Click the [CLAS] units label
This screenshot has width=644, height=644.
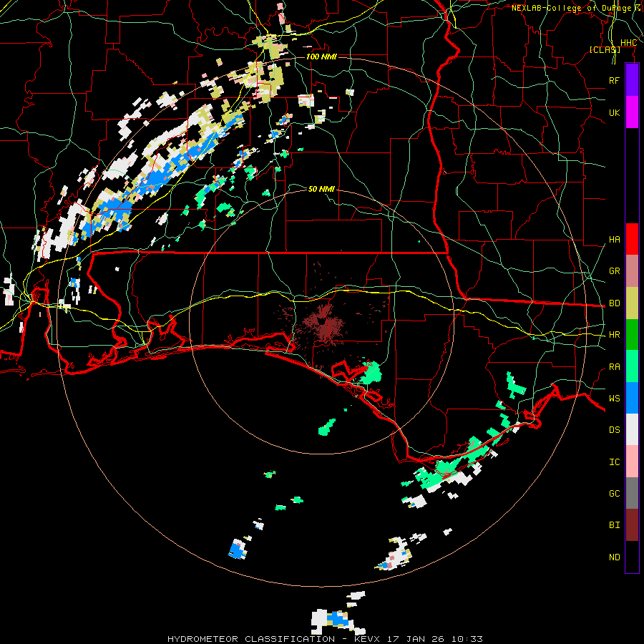(605, 49)
